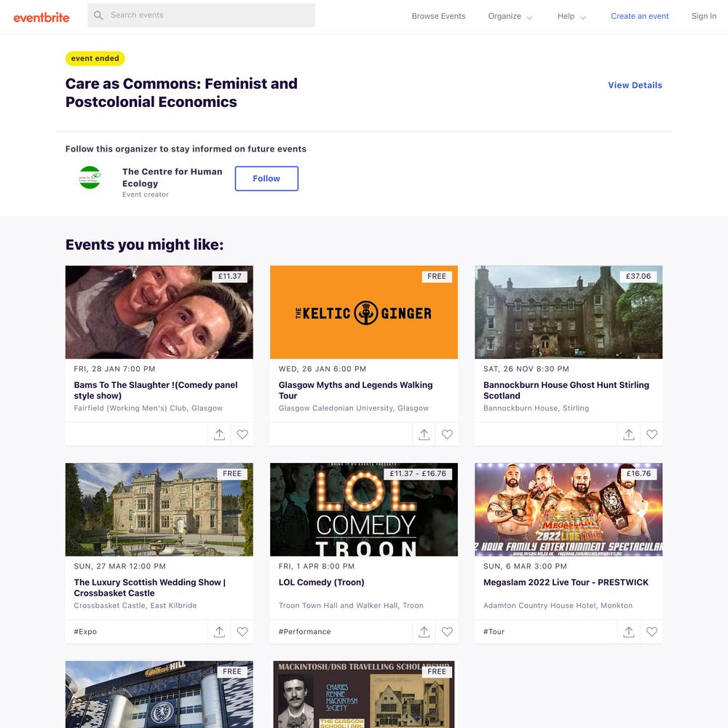Focus the Search events field

click(x=201, y=15)
